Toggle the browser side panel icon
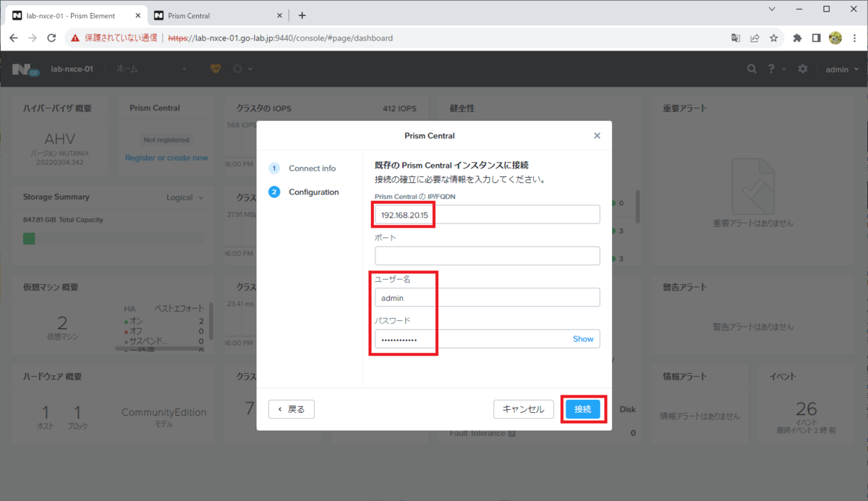868x501 pixels. [816, 38]
